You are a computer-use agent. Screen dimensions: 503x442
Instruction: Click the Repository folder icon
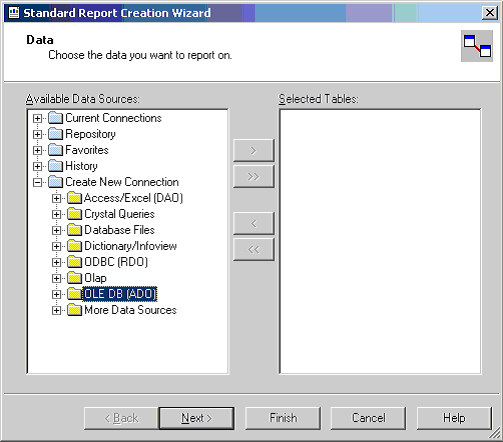click(x=55, y=134)
